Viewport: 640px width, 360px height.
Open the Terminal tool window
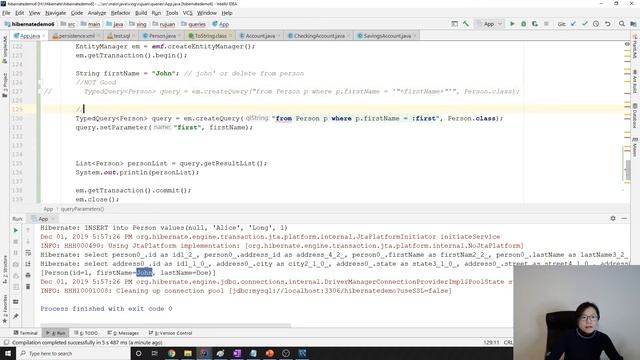pos(25,333)
